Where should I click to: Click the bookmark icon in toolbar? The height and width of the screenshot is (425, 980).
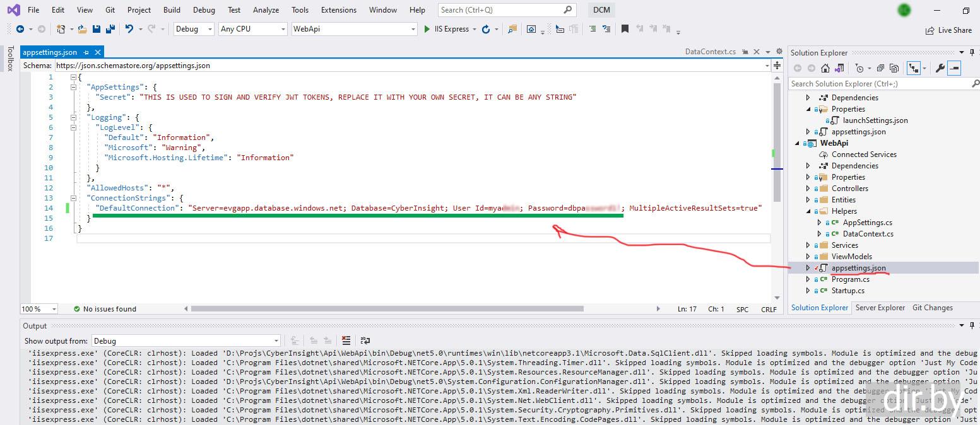[625, 29]
